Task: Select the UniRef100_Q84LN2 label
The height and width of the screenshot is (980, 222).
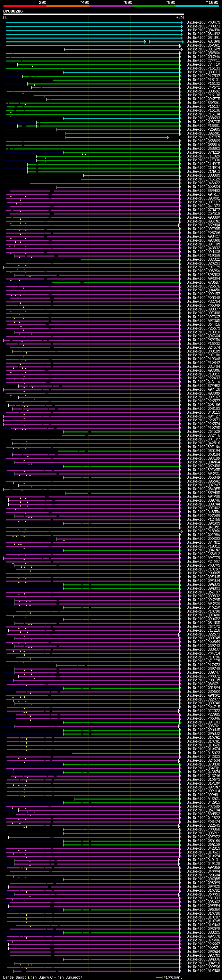Action: [203, 550]
